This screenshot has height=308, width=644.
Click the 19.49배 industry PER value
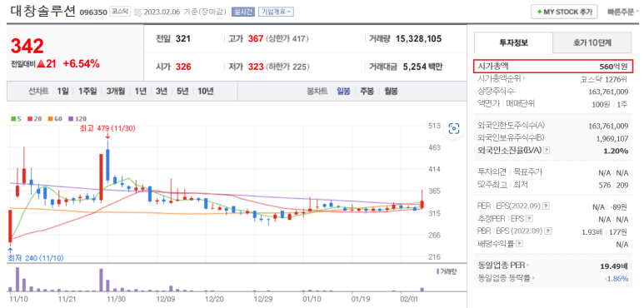(614, 266)
